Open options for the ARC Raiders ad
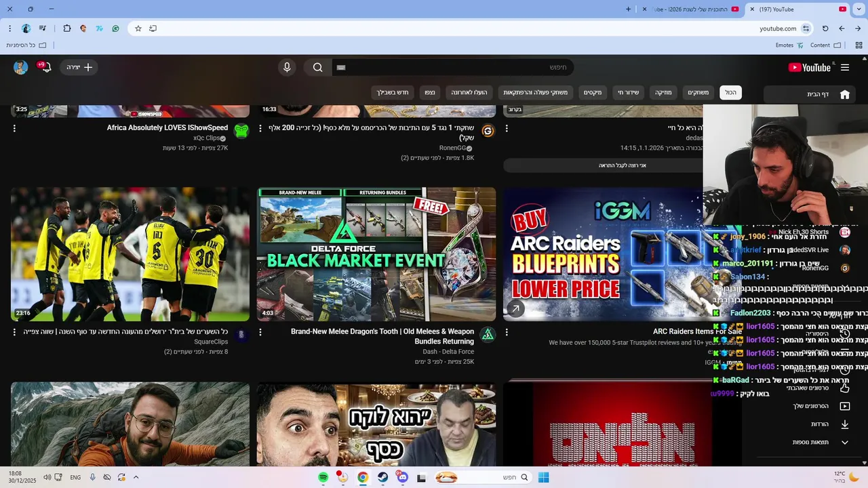The width and height of the screenshot is (868, 488). click(x=507, y=332)
